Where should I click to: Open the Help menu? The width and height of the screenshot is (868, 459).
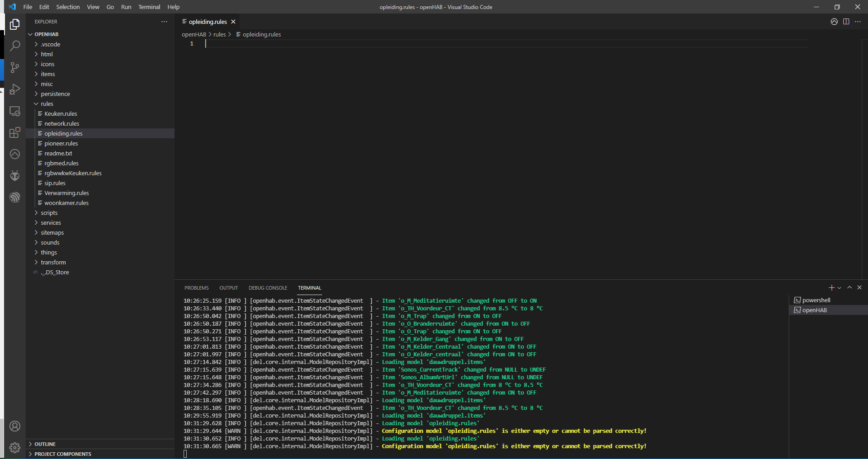point(173,7)
